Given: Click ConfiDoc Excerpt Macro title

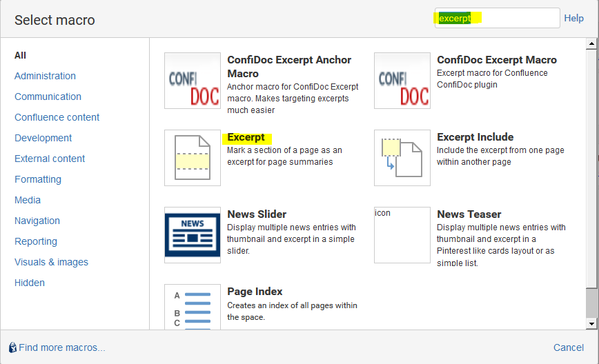Looking at the screenshot, I should tap(497, 60).
